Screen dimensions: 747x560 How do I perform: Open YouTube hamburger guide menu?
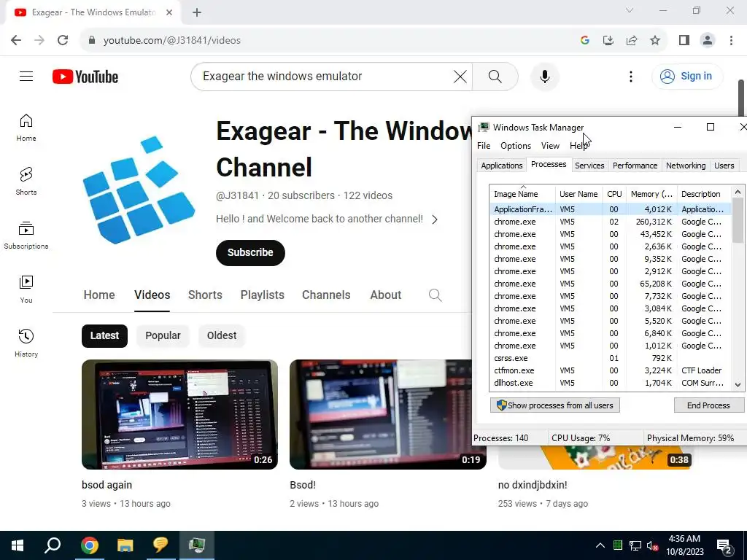tap(26, 76)
